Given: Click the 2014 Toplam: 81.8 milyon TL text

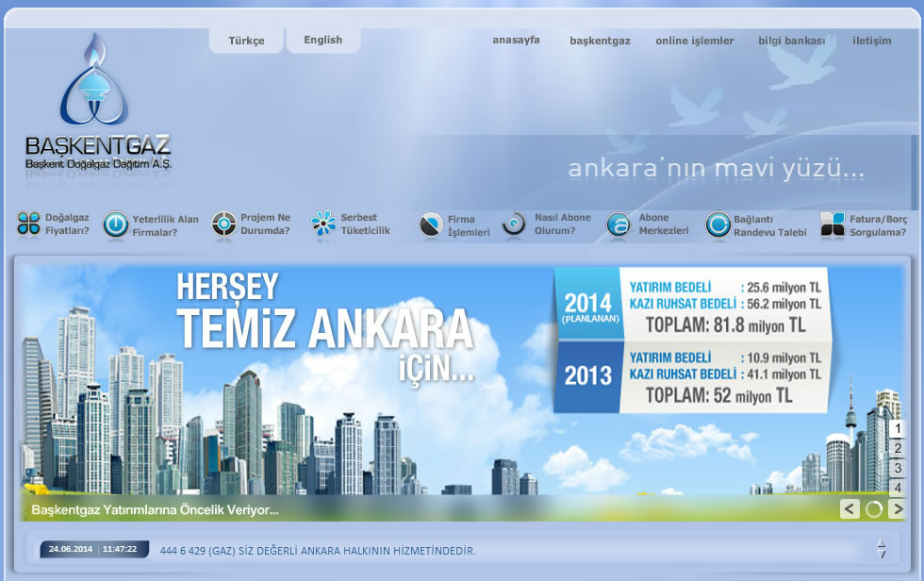Looking at the screenshot, I should click(725, 324).
